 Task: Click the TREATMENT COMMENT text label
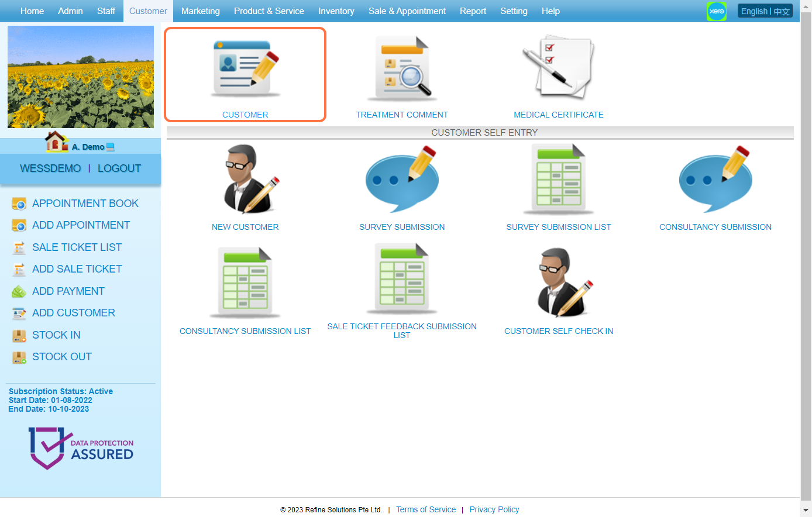coord(402,115)
